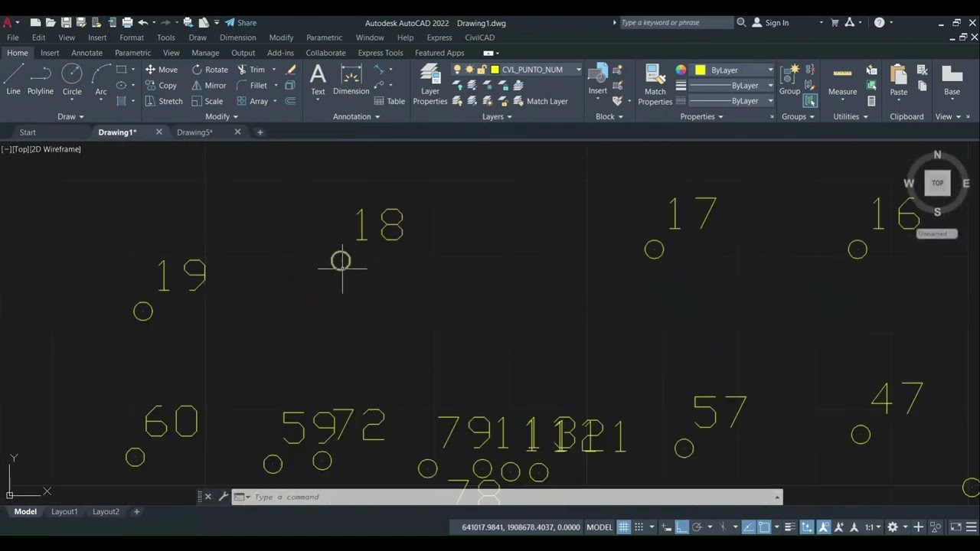The width and height of the screenshot is (980, 551).
Task: Expand the Draw panel
Action: [x=71, y=116]
